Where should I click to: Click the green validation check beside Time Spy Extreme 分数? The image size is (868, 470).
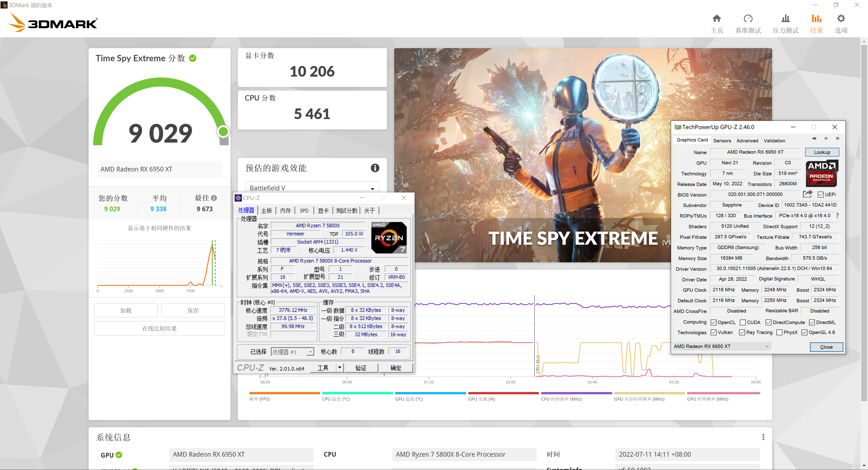pyautogui.click(x=193, y=58)
